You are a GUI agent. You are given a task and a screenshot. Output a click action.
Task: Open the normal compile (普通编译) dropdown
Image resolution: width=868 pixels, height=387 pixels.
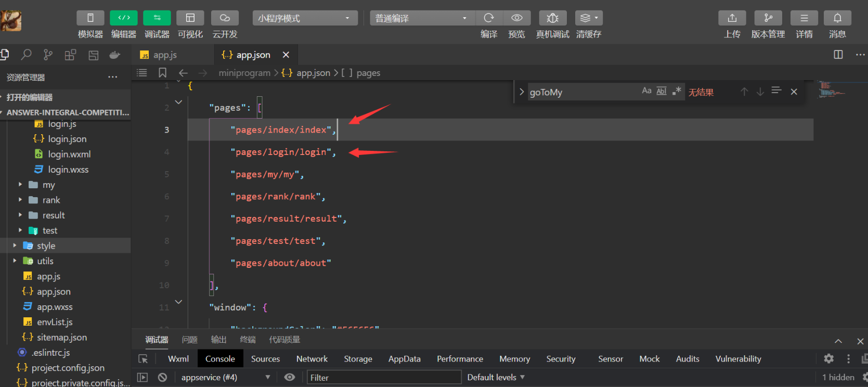(422, 18)
